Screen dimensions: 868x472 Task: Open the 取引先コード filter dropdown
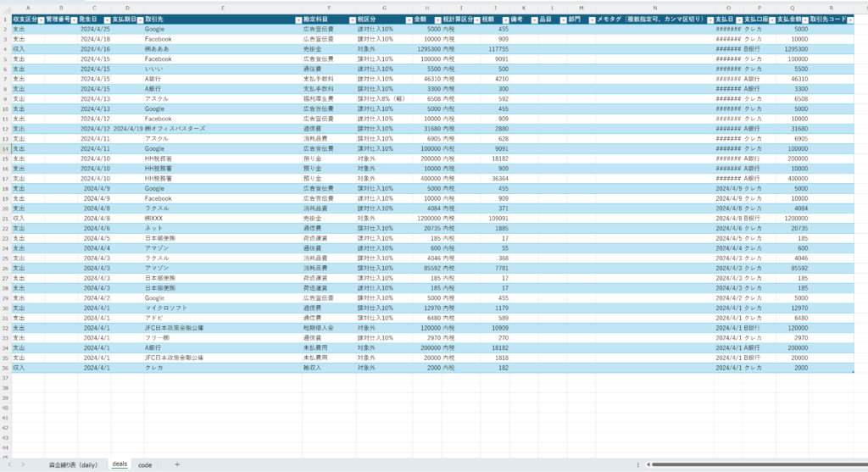tap(850, 20)
